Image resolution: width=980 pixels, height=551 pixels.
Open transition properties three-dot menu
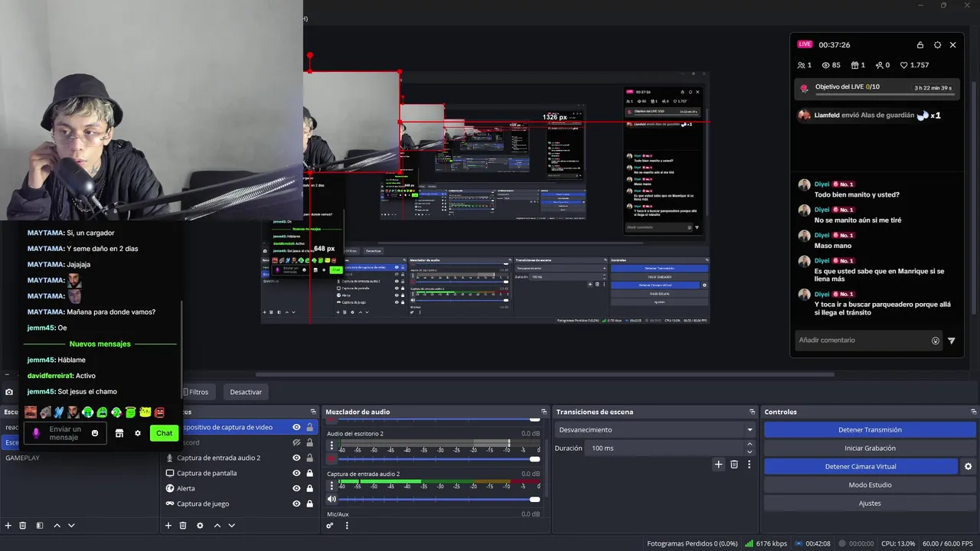click(749, 465)
